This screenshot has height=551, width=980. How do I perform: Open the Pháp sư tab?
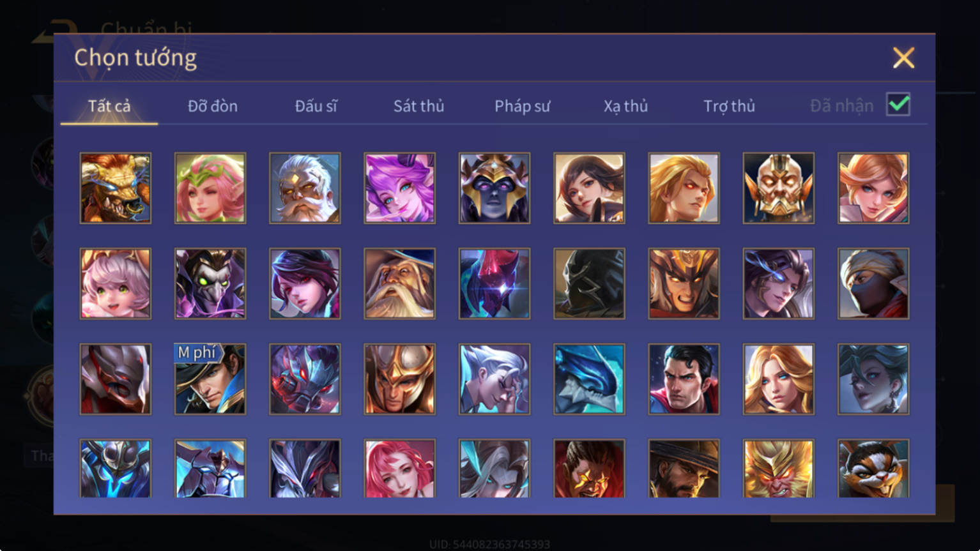pyautogui.click(x=522, y=106)
